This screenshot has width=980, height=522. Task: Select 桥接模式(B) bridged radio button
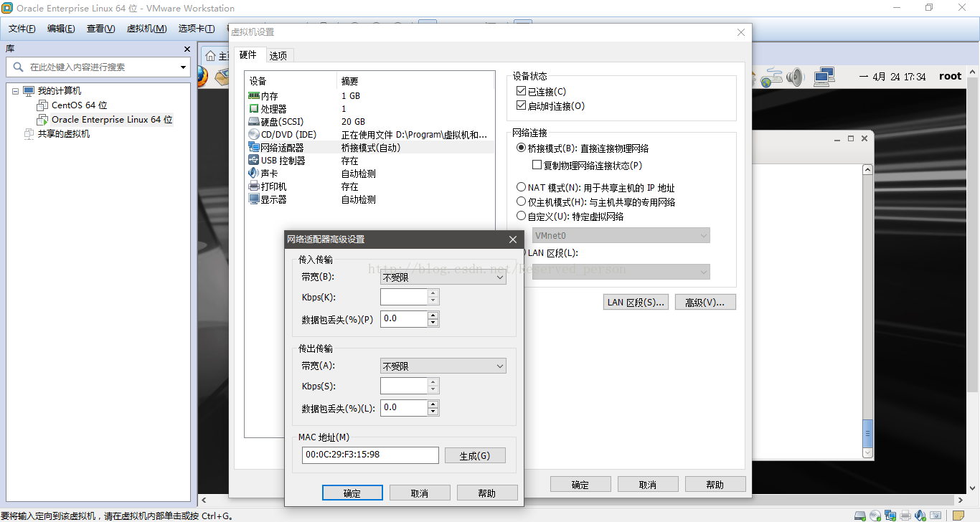click(x=522, y=148)
